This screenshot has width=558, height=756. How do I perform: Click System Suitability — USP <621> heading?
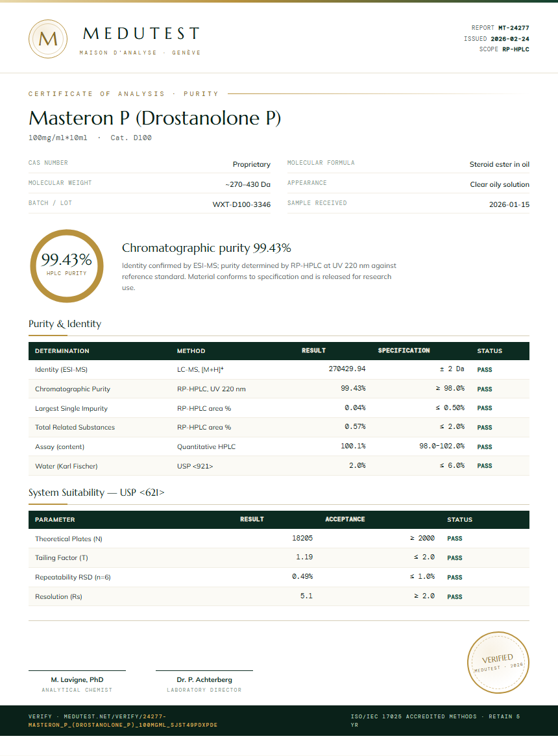point(97,493)
